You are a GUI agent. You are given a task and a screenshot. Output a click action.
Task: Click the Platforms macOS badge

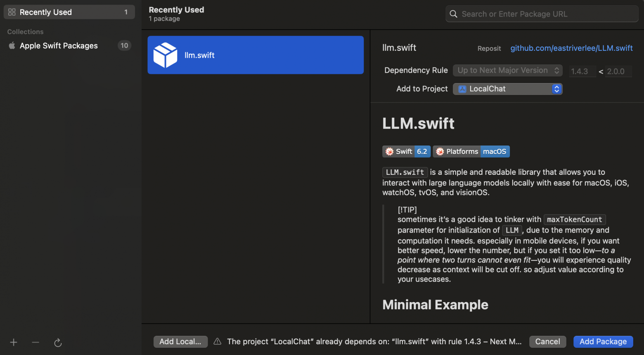click(x=471, y=151)
